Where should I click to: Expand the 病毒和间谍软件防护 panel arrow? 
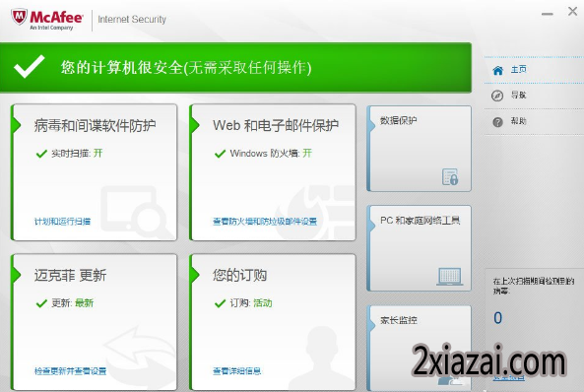pyautogui.click(x=17, y=125)
